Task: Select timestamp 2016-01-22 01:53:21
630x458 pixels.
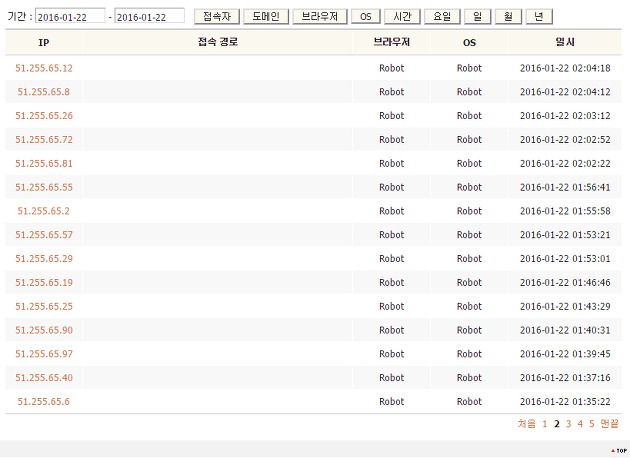Action: pyautogui.click(x=565, y=235)
